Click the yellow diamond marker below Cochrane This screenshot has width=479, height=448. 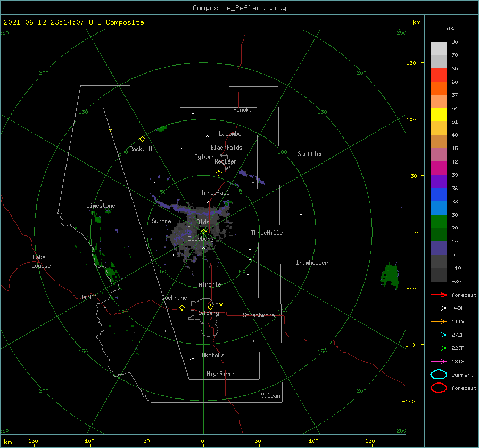click(x=182, y=307)
